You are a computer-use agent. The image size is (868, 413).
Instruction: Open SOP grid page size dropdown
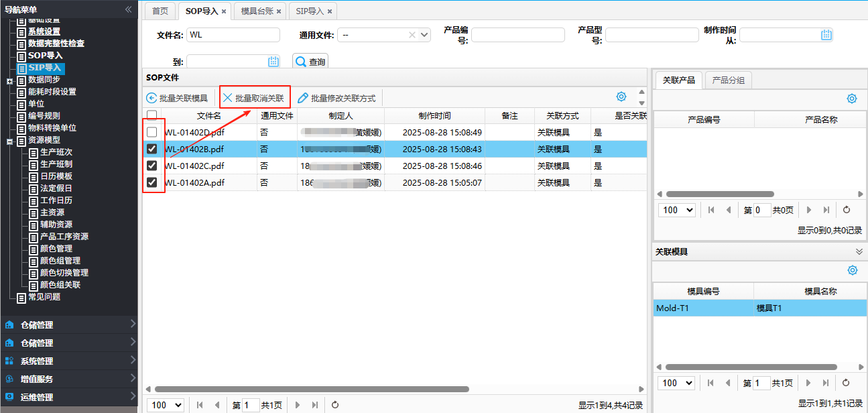coord(167,405)
